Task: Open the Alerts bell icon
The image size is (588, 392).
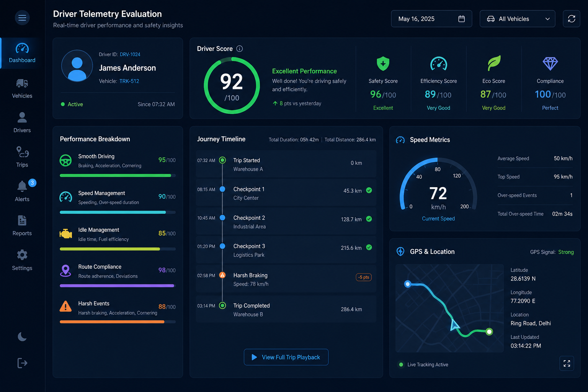Action: click(22, 186)
